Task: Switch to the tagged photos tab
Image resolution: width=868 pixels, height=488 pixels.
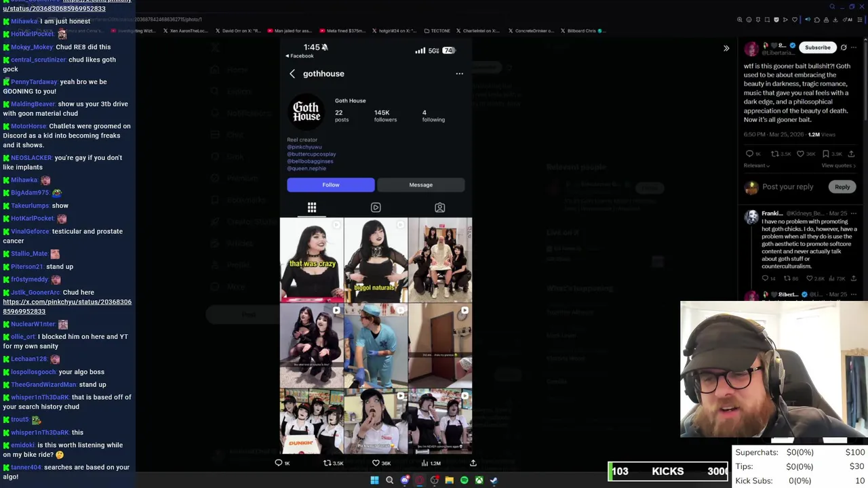Action: [x=439, y=207]
